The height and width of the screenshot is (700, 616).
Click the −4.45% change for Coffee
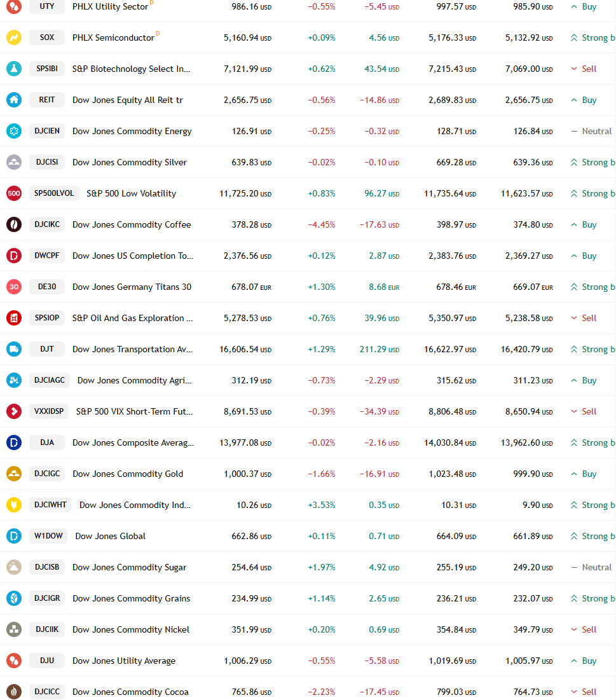pyautogui.click(x=322, y=224)
